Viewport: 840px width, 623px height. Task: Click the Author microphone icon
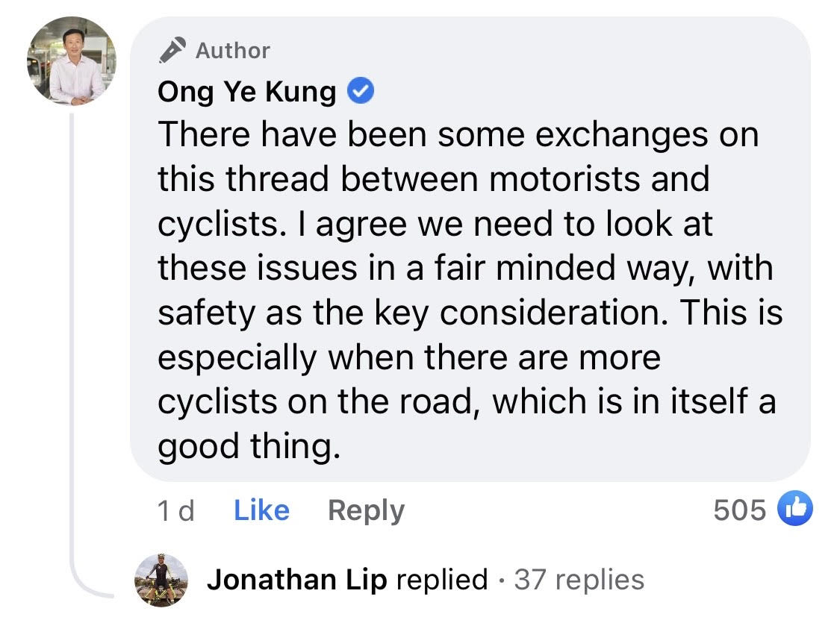coord(173,50)
